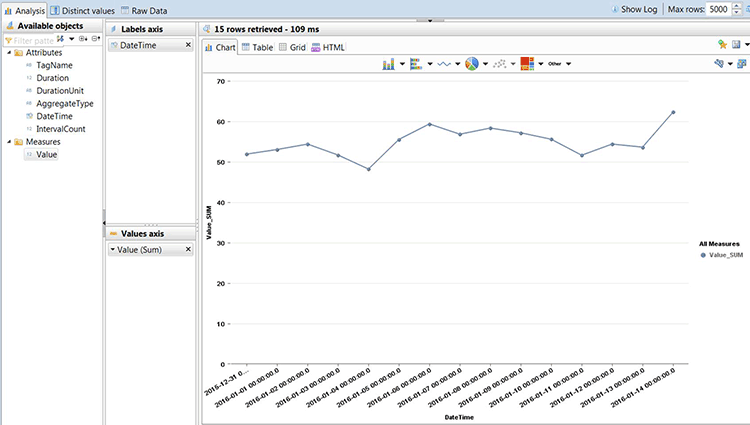The width and height of the screenshot is (750, 425).
Task: Remove DateTime from the Labels axis
Action: click(x=188, y=46)
